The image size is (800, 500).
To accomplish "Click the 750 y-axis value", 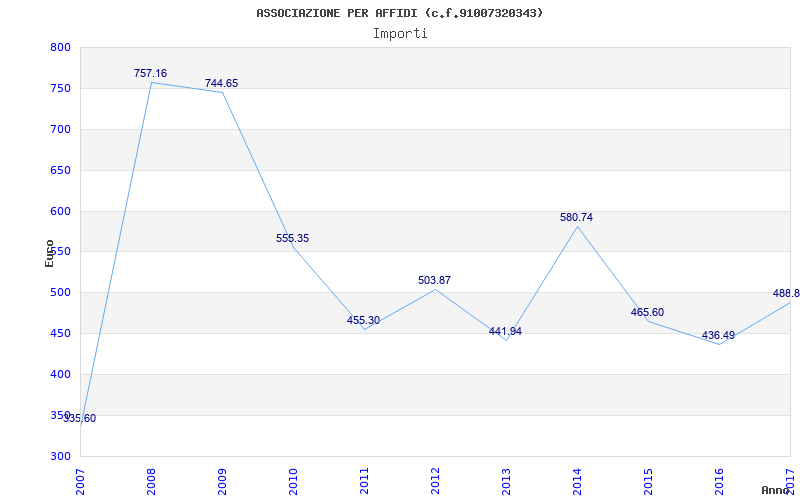I will [60, 88].
